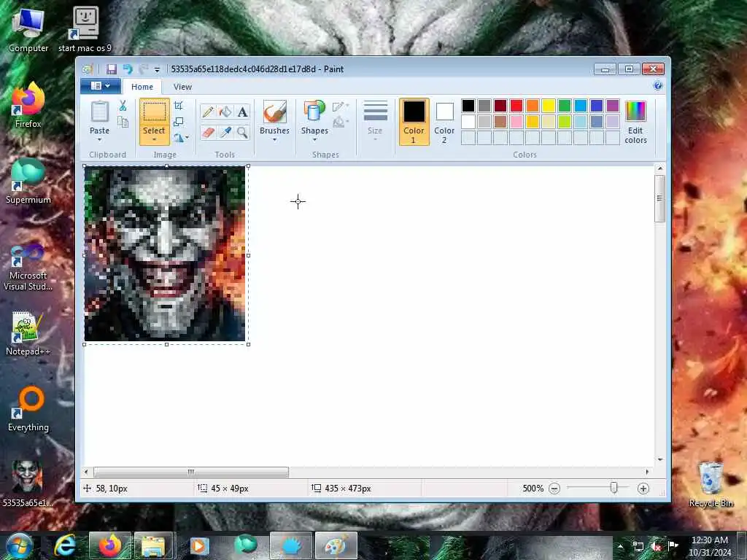Click the horizontal scrollbar thumb
The image size is (747, 560).
[x=191, y=472]
